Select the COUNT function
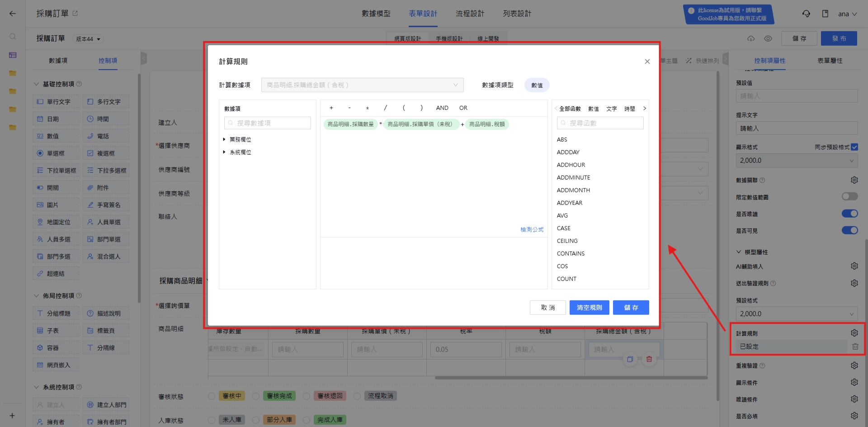This screenshot has height=427, width=868. tap(566, 279)
